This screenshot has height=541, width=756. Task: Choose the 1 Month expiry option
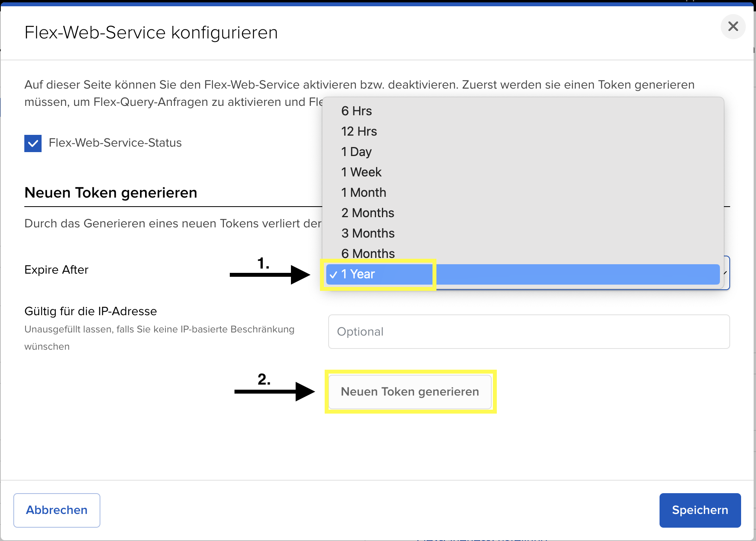[363, 192]
